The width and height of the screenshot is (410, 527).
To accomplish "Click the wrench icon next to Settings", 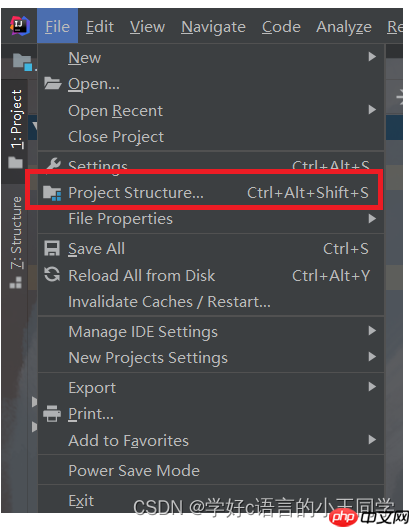I will pyautogui.click(x=53, y=164).
